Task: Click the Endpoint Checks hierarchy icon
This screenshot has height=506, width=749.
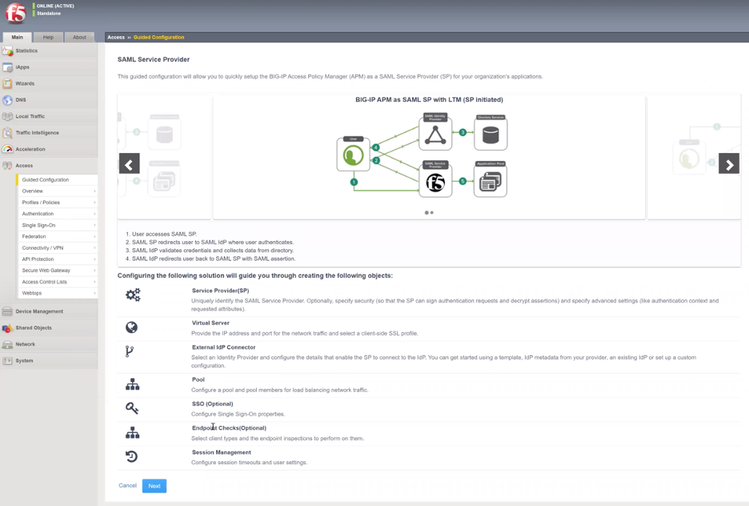Action: point(132,432)
